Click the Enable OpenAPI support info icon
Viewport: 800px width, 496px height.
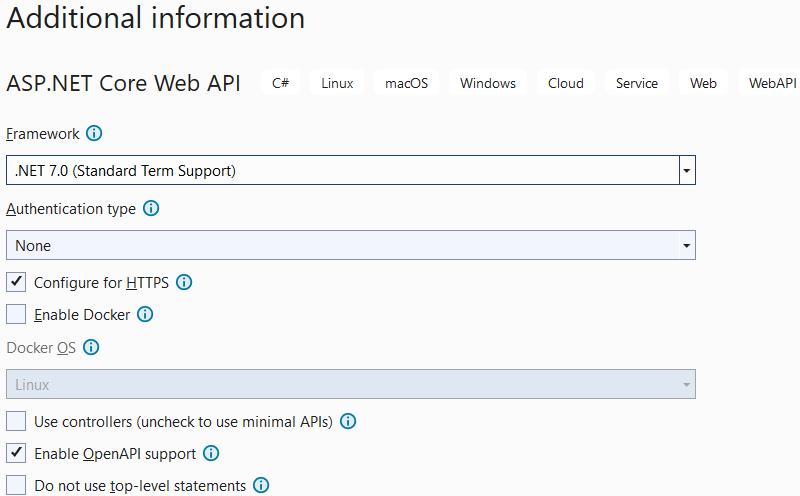coord(211,453)
